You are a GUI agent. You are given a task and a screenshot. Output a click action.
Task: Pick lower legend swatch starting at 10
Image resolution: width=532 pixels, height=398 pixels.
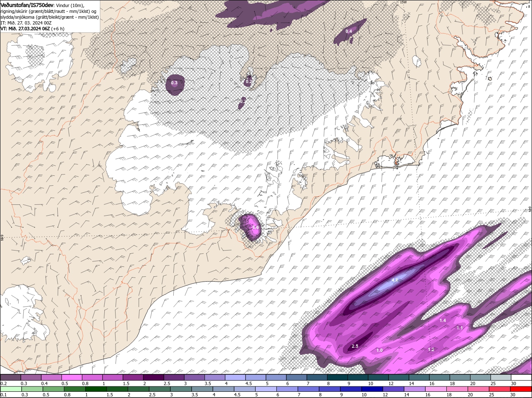tap(372, 389)
